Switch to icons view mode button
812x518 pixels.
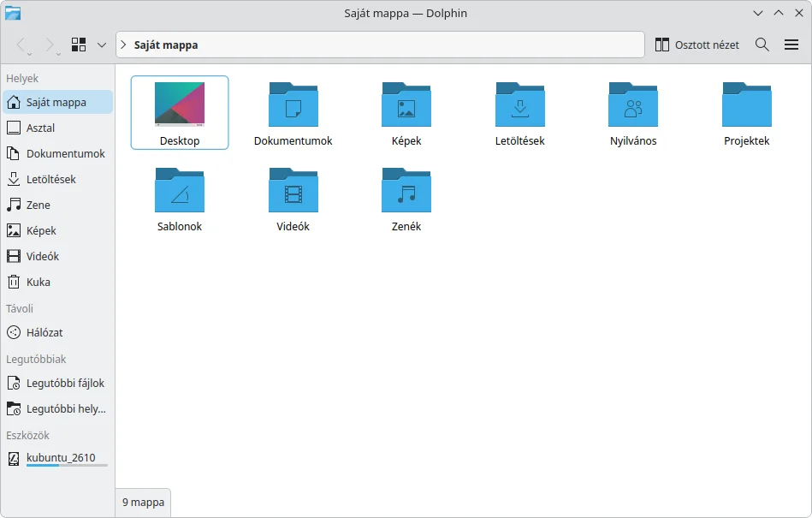coord(79,45)
